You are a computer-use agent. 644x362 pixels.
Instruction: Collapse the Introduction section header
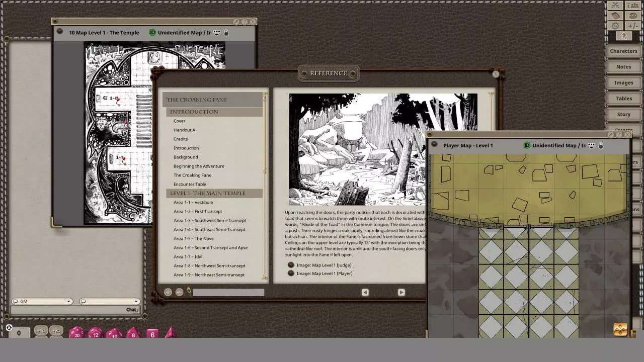(x=214, y=112)
